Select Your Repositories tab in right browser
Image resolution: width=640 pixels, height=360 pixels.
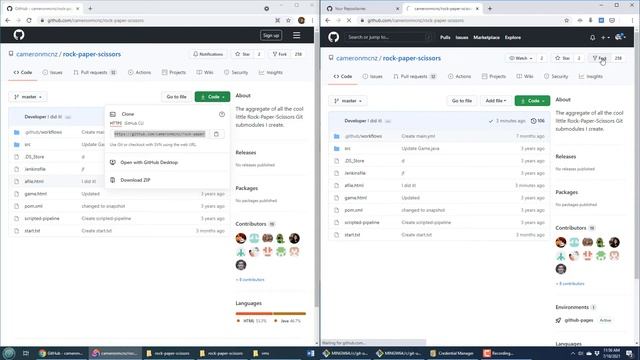coord(362,9)
